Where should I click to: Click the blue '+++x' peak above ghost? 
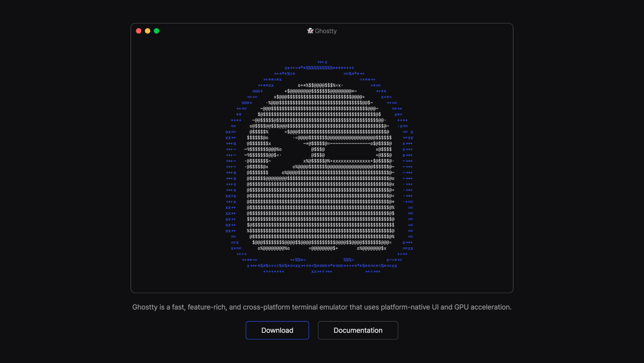[x=322, y=62]
